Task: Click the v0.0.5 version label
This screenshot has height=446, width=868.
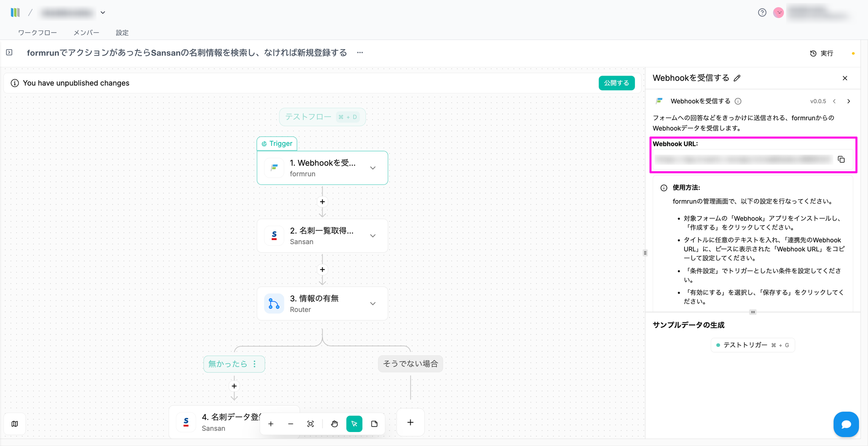Action: [x=818, y=101]
